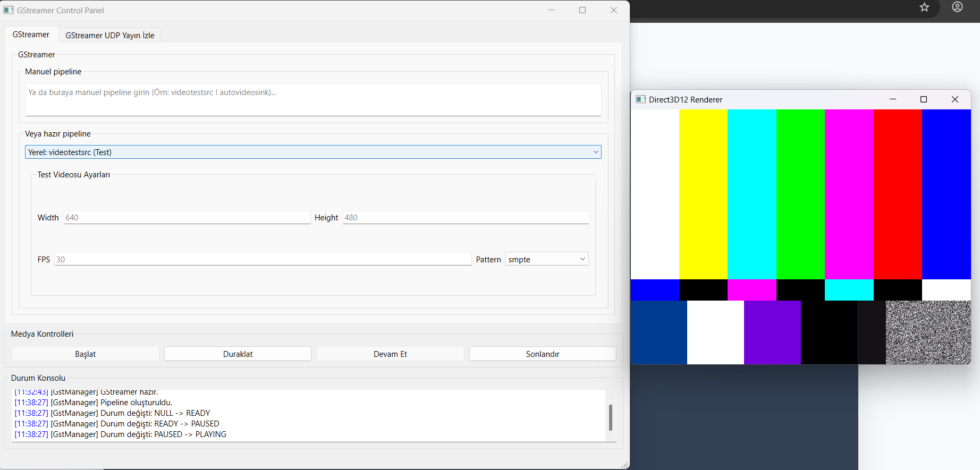Minimize the Direct3D12 Renderer window
Viewport: 980px width, 470px height.
coord(893,99)
